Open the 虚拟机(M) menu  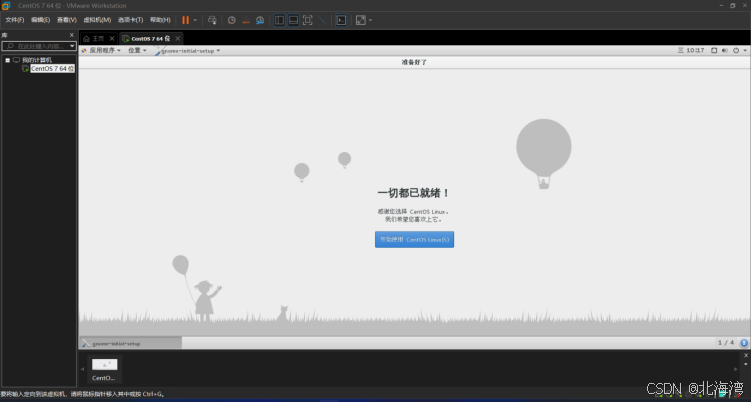pos(97,20)
